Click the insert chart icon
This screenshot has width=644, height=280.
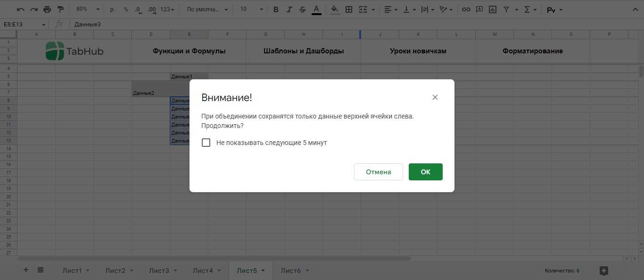[493, 9]
